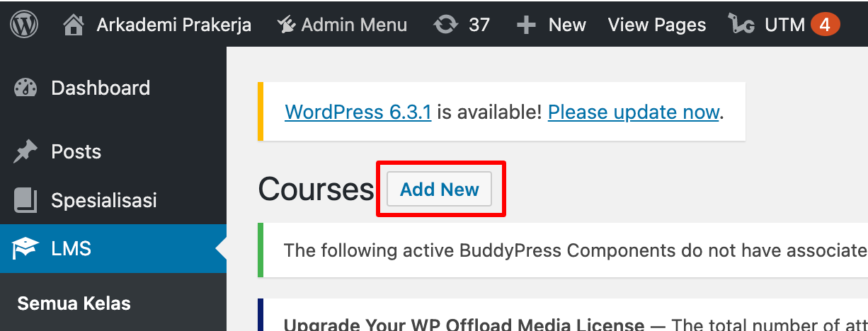Click the Posts pushpin icon
The width and height of the screenshot is (868, 331).
25,151
